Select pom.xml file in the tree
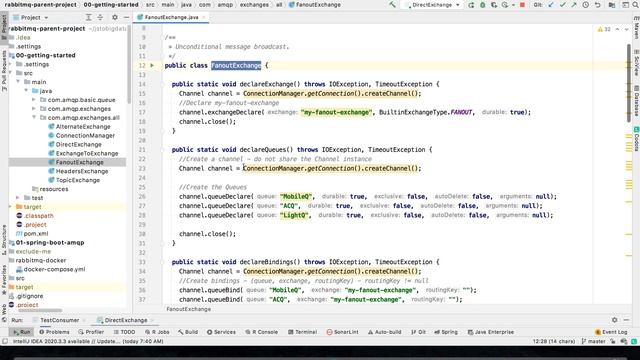This screenshot has width=640, height=360. coord(36,233)
